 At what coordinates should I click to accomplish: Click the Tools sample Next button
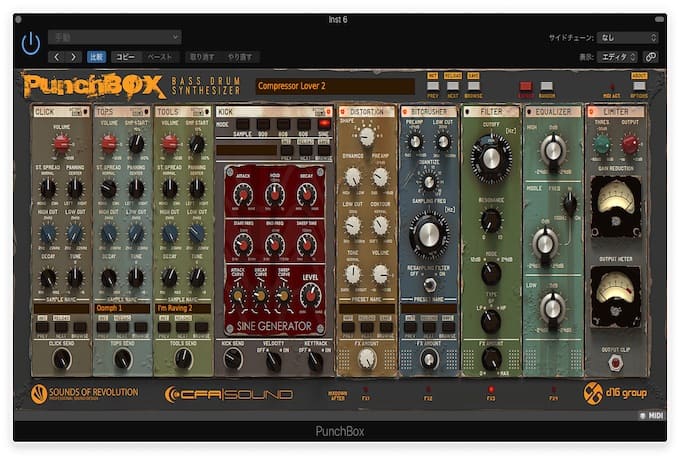183,327
